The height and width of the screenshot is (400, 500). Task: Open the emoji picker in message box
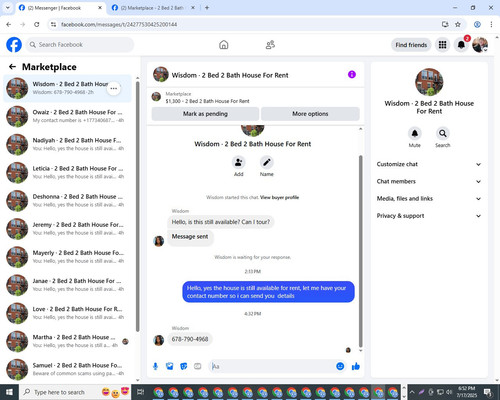[x=340, y=366]
